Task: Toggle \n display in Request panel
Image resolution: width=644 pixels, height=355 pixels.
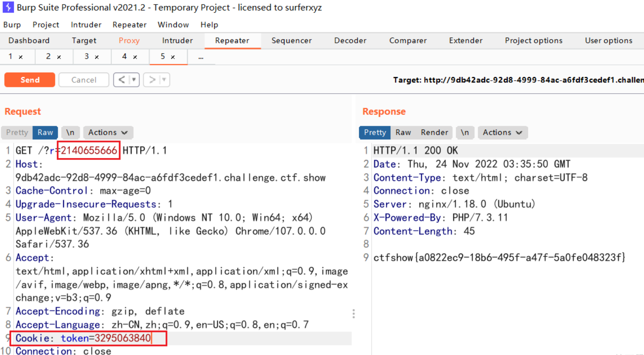Action: coord(70,132)
